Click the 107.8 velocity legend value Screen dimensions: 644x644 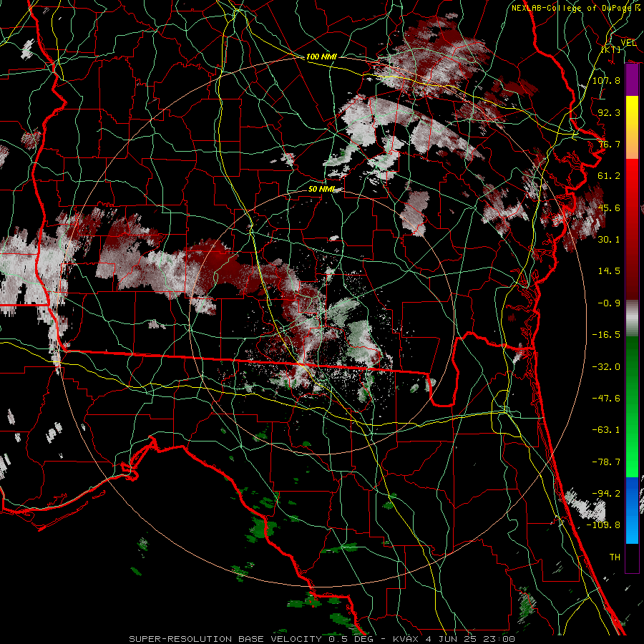tap(606, 80)
